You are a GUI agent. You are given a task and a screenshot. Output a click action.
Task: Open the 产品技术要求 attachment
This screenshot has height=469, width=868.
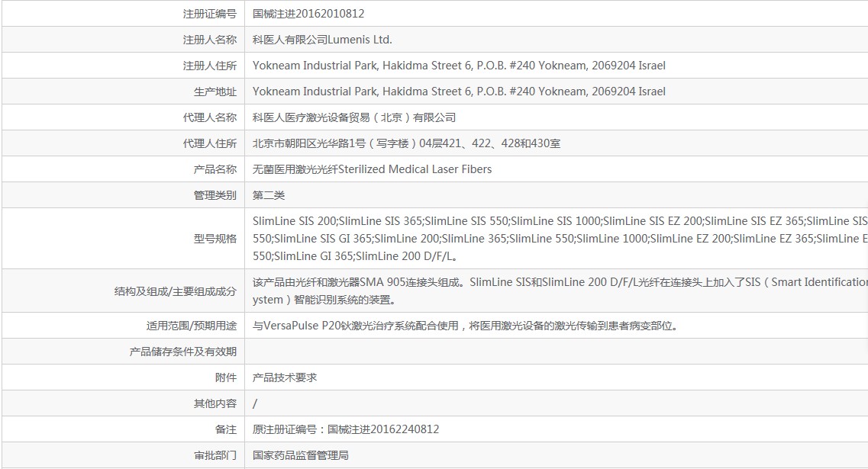click(x=285, y=377)
